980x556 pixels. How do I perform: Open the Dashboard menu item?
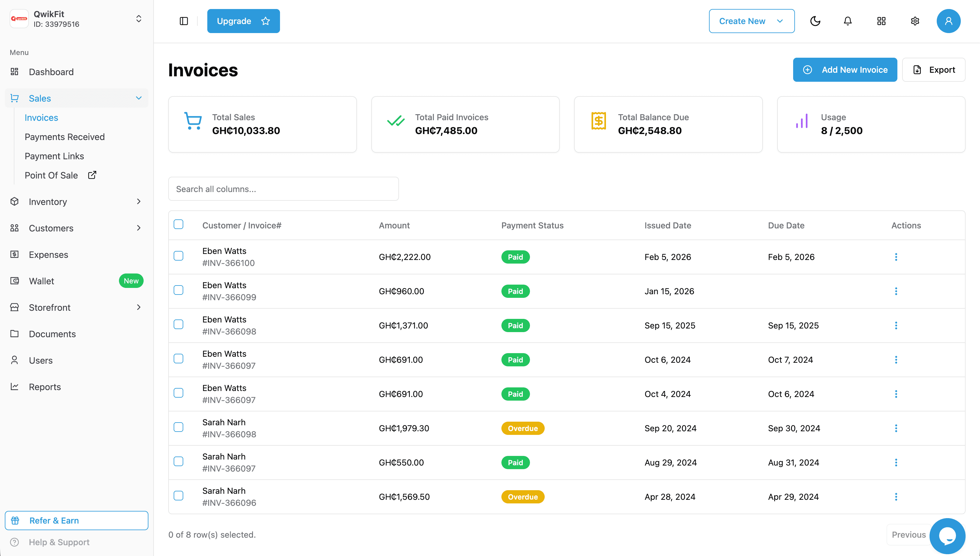click(51, 72)
